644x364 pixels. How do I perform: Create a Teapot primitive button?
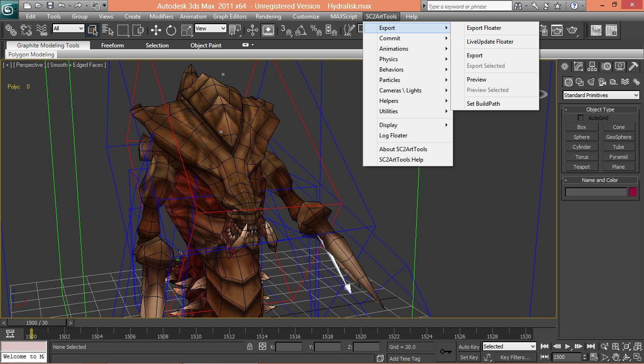click(581, 167)
